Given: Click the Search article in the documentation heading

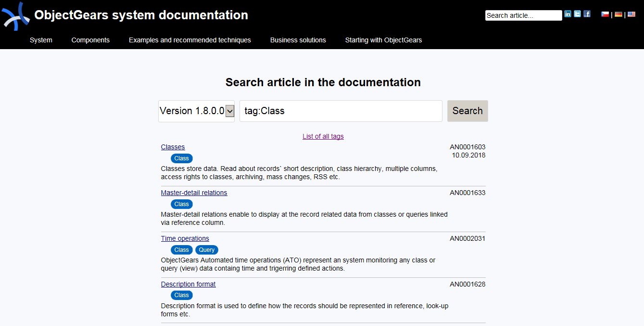Looking at the screenshot, I should (x=323, y=82).
